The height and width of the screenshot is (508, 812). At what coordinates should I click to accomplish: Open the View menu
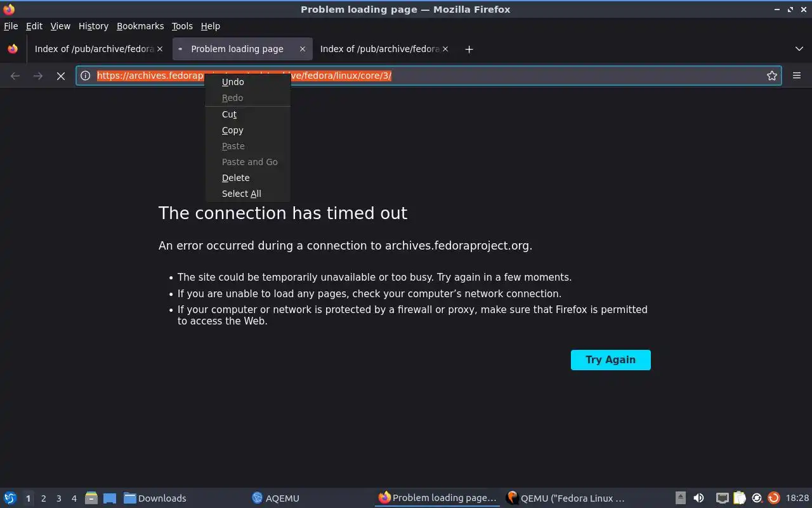(60, 26)
